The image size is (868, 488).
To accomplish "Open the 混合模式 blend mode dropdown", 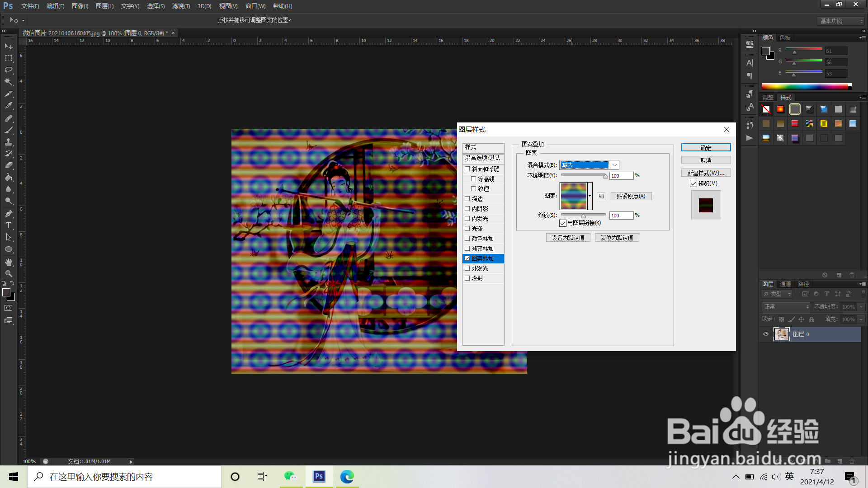I will pyautogui.click(x=614, y=165).
